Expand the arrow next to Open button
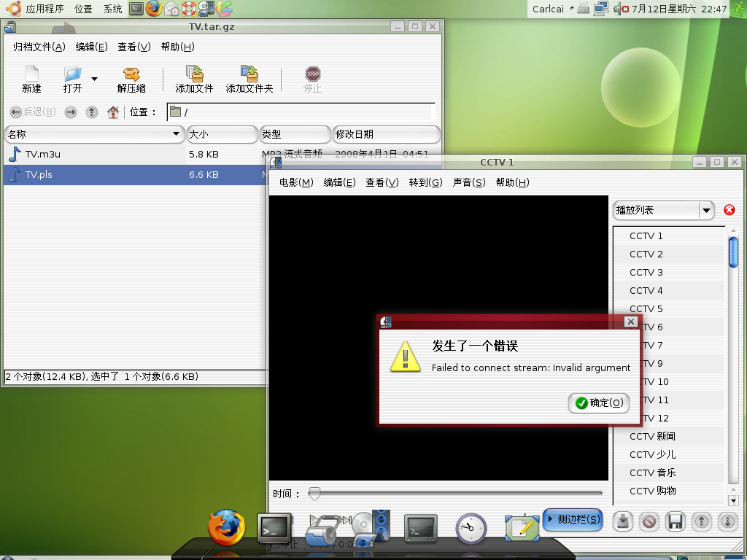The width and height of the screenshot is (747, 560). click(94, 79)
